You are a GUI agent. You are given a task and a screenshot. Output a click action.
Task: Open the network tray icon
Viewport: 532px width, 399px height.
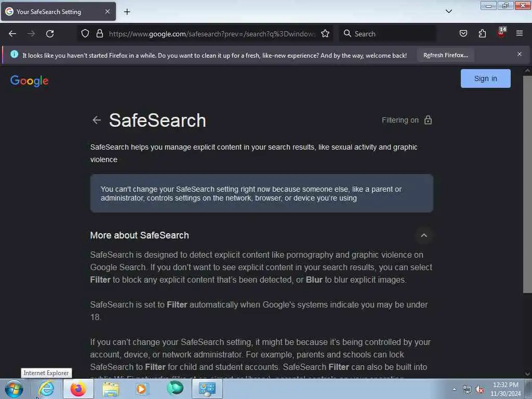click(467, 390)
